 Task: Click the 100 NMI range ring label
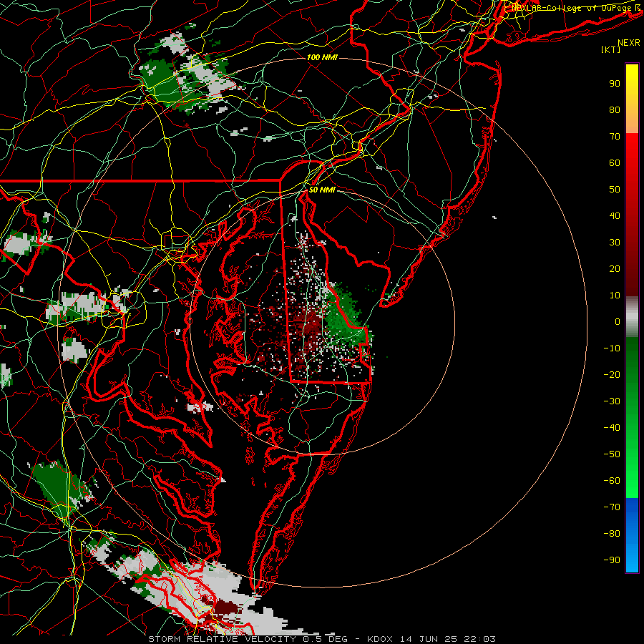point(322,57)
